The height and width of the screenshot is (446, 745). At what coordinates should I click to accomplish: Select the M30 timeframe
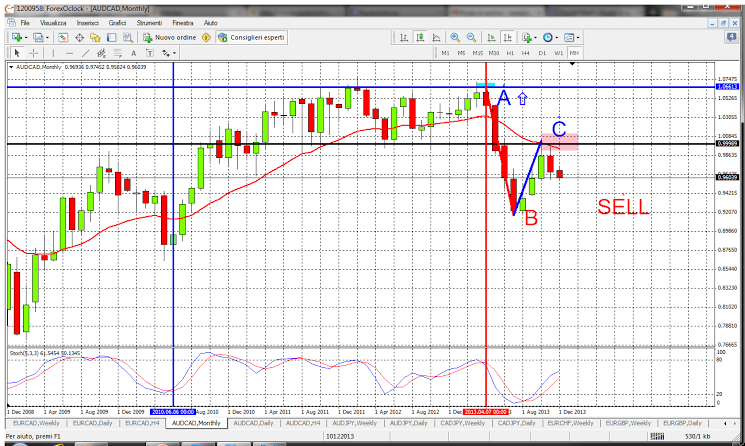494,53
